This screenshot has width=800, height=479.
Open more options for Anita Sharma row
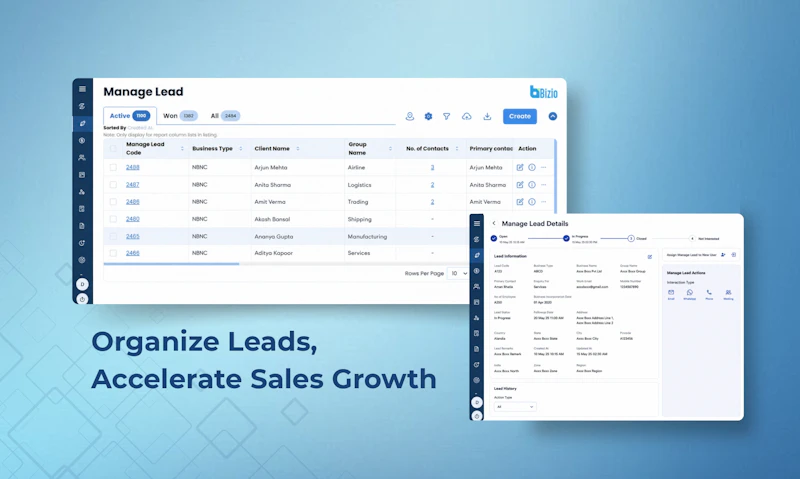543,185
